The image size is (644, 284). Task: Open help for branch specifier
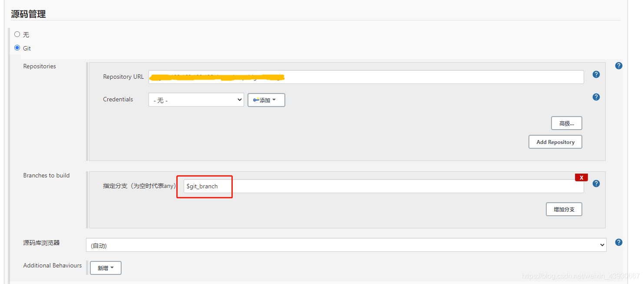tap(596, 184)
